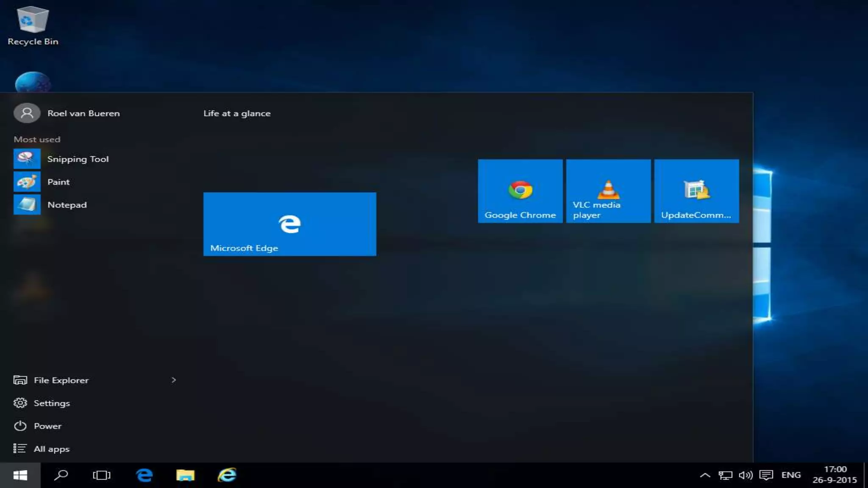Image resolution: width=868 pixels, height=488 pixels.
Task: Click the Life at a glance group header
Action: (237, 113)
